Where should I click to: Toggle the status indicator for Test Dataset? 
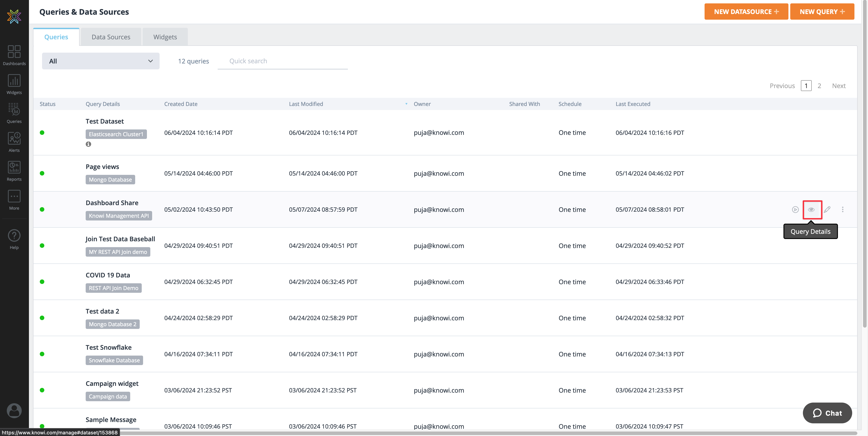click(42, 133)
